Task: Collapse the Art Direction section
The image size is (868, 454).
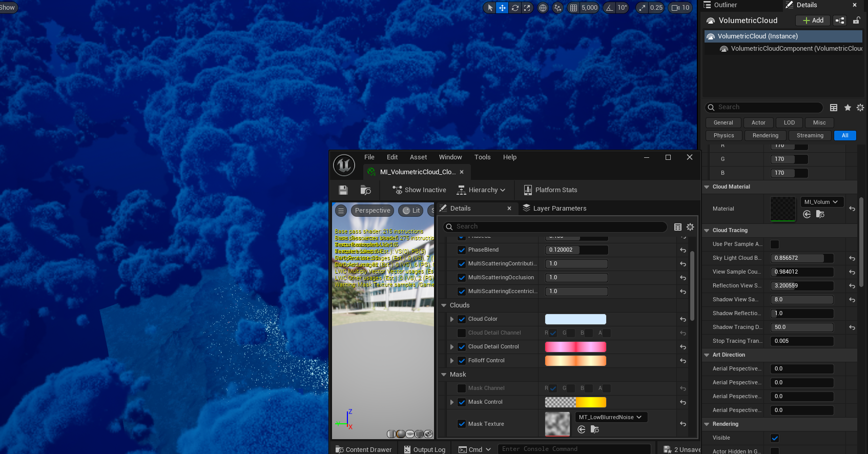Action: [707, 355]
